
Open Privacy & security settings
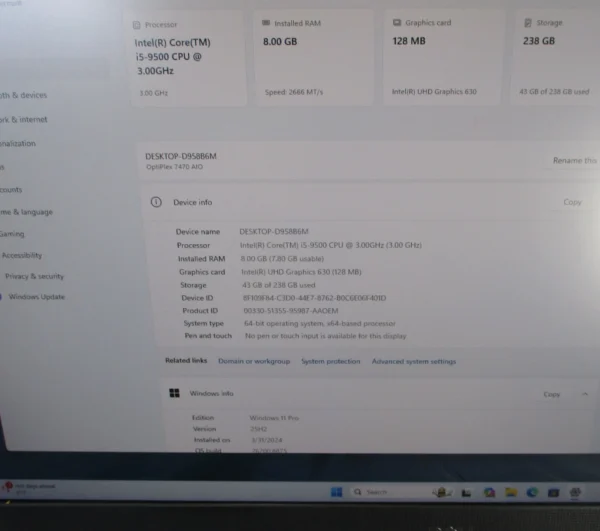point(34,276)
